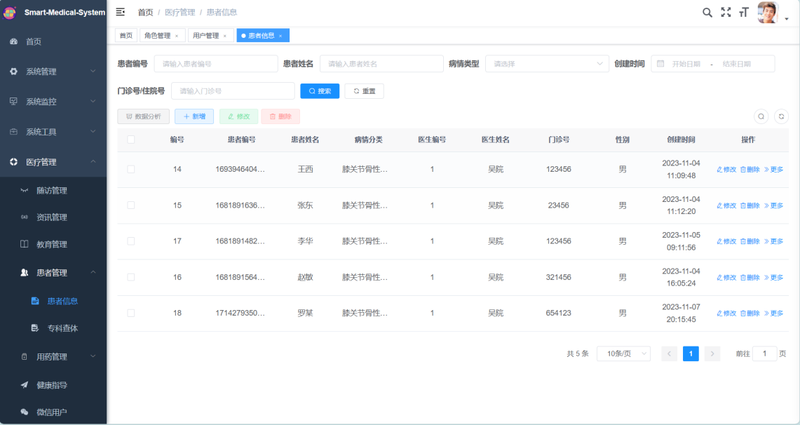
Task: Check the row for patient 李华
Action: click(131, 241)
